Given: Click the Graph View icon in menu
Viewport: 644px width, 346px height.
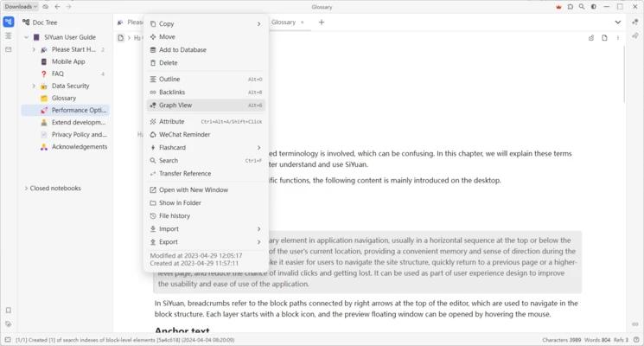Looking at the screenshot, I should coord(153,106).
